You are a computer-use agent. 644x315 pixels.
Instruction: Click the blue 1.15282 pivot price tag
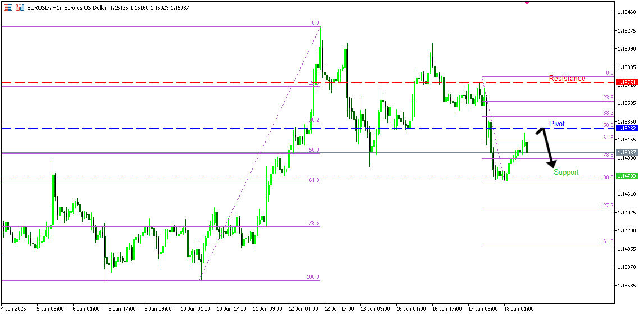pos(627,129)
